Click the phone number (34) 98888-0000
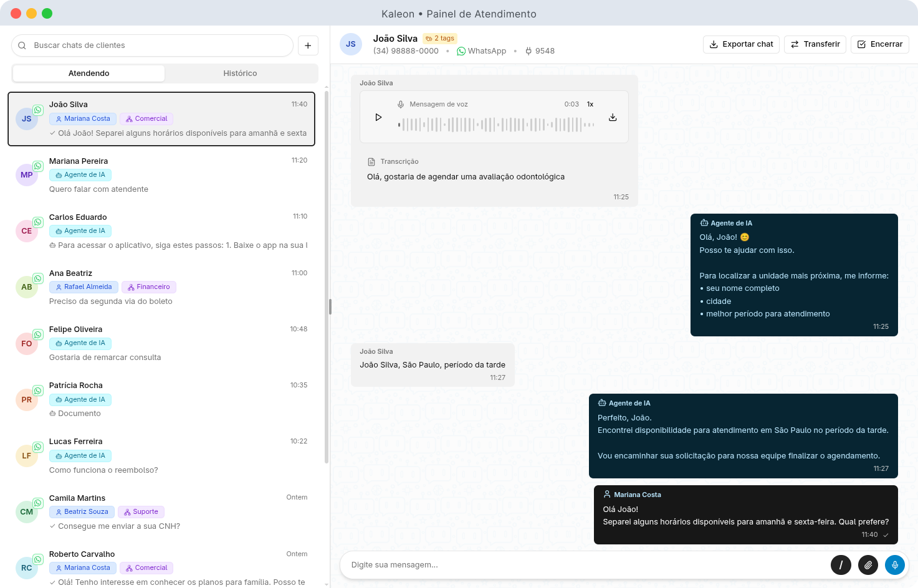The height and width of the screenshot is (588, 918). (x=406, y=51)
